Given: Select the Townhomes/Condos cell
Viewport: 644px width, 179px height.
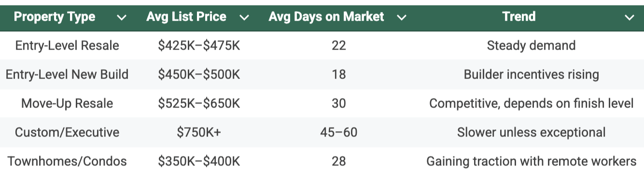Looking at the screenshot, I should [x=67, y=161].
